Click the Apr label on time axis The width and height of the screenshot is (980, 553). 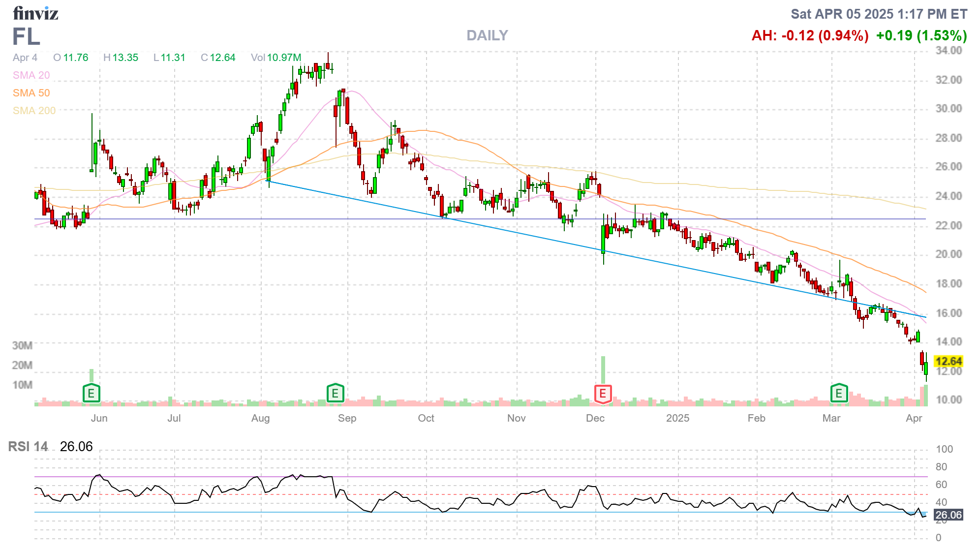tap(914, 418)
